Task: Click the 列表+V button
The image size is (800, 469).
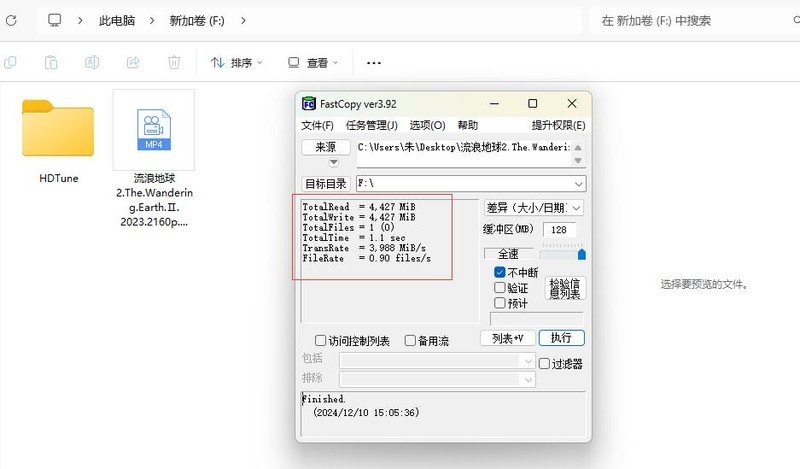Action: (x=508, y=338)
